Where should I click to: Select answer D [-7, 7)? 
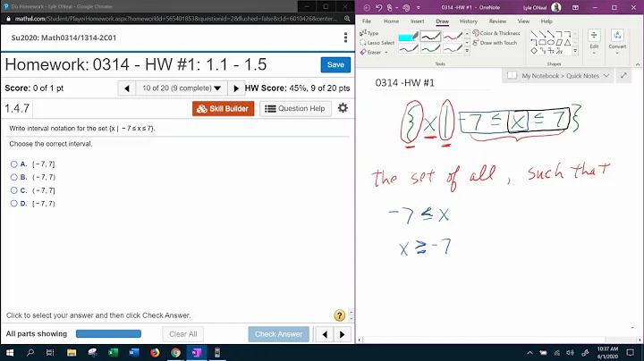14,204
